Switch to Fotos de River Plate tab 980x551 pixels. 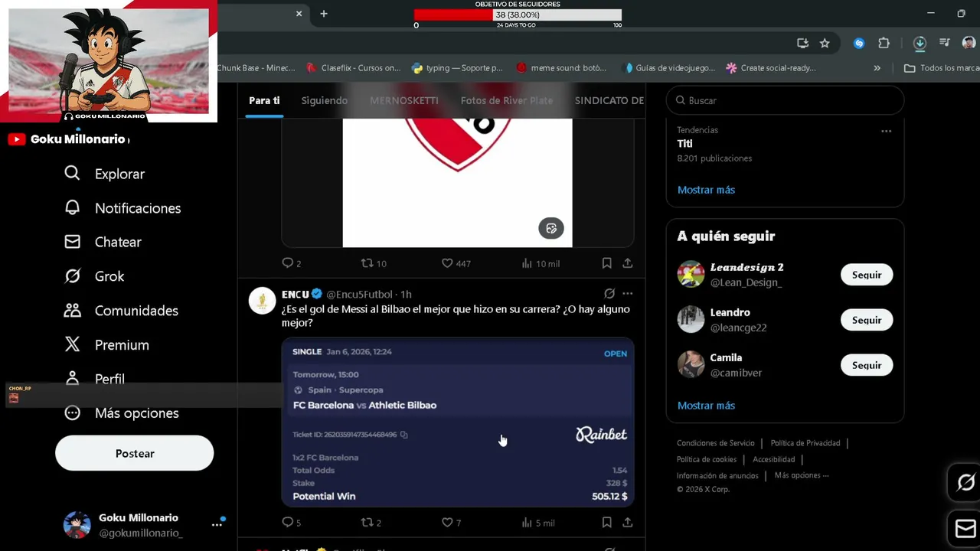click(507, 100)
